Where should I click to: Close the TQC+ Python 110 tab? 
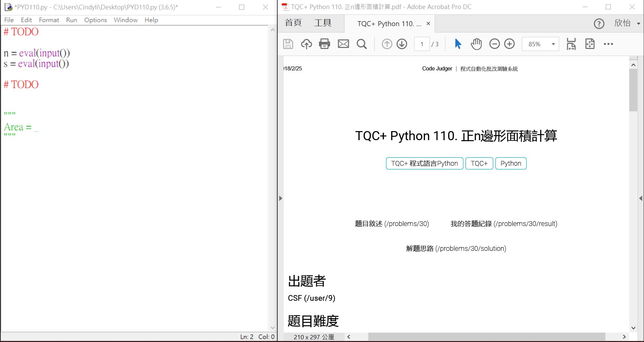(428, 23)
